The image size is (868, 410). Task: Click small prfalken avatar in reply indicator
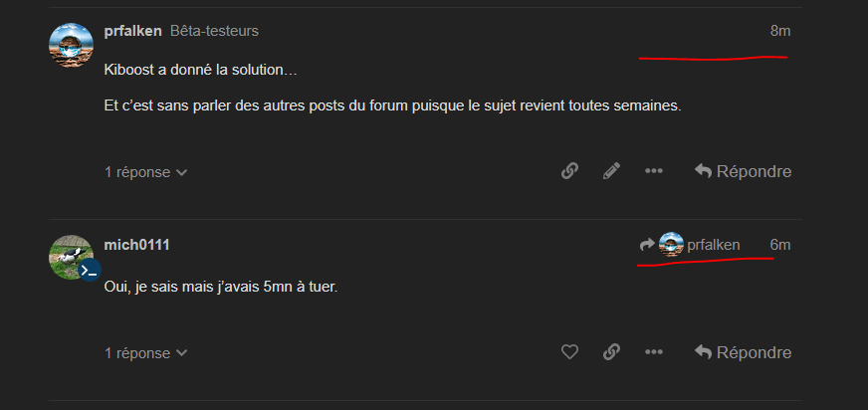[671, 245]
